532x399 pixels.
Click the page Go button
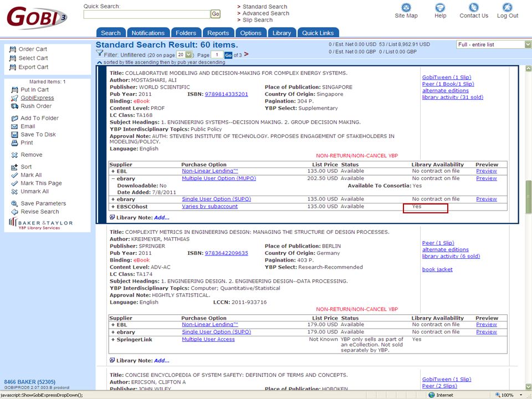click(x=228, y=55)
